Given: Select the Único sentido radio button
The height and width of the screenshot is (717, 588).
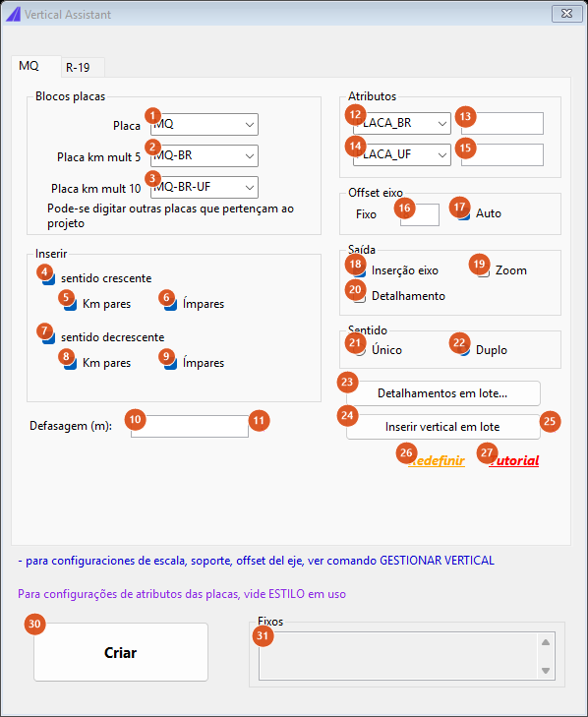Looking at the screenshot, I should pos(359,350).
